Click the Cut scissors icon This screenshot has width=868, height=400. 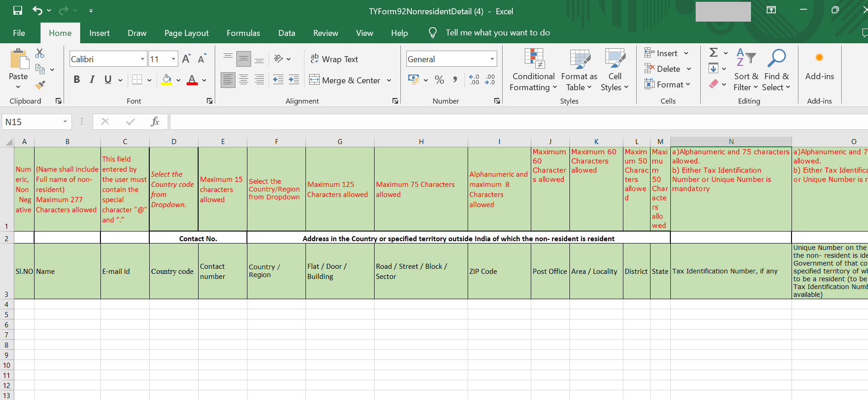coord(40,53)
